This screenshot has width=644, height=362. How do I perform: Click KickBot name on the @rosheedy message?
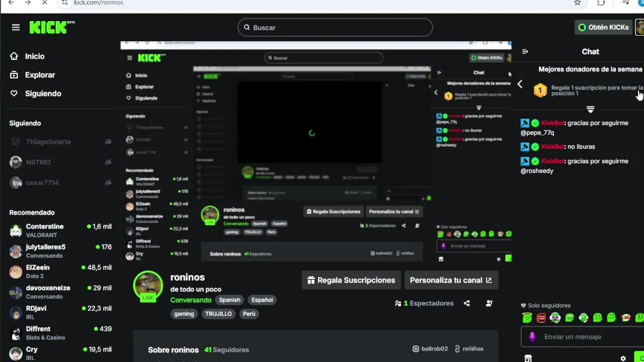click(552, 161)
